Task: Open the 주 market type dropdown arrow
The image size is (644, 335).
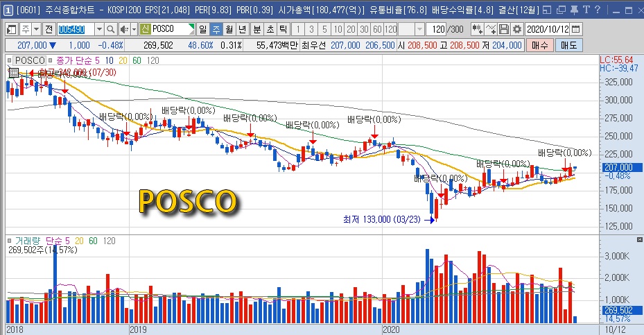Action: point(36,29)
